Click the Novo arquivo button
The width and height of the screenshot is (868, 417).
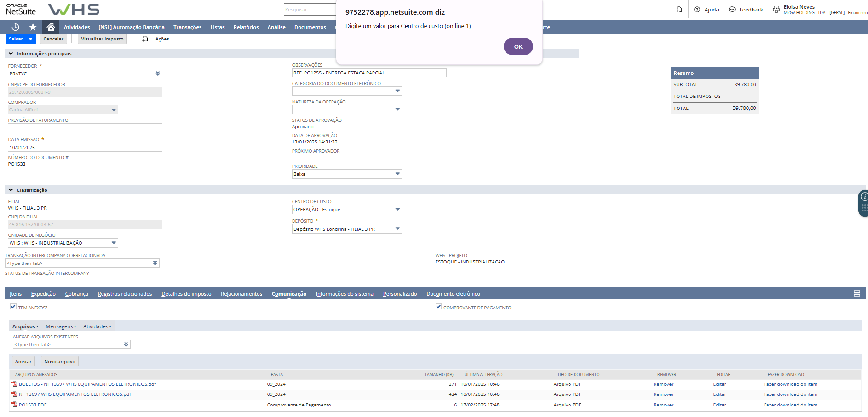coord(60,361)
